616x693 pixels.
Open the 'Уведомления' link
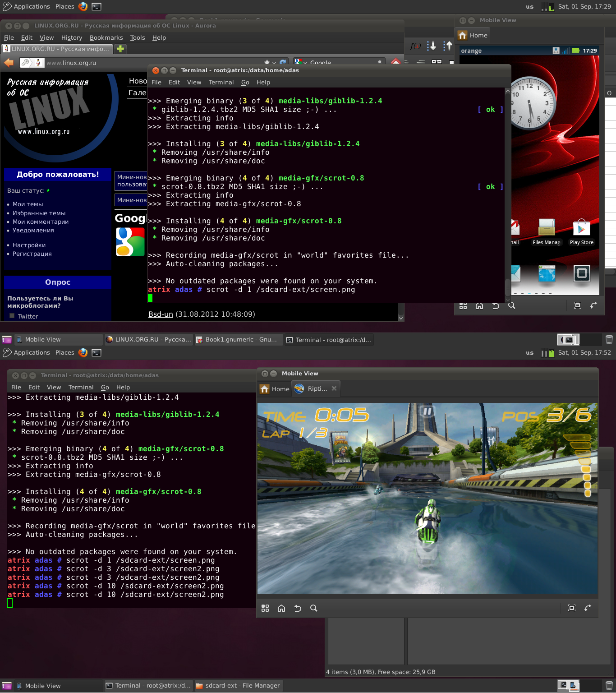[x=33, y=230]
